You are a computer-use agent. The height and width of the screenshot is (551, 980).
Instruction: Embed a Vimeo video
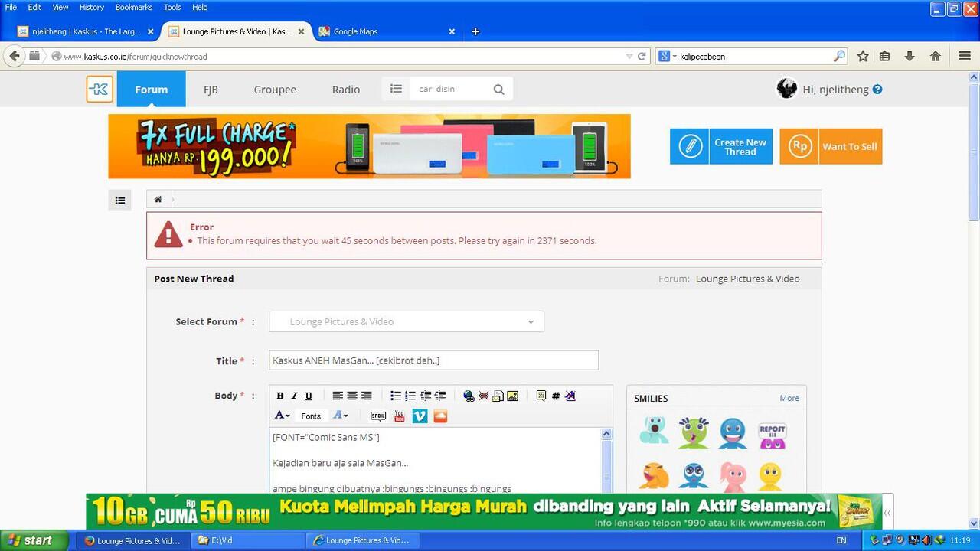420,416
